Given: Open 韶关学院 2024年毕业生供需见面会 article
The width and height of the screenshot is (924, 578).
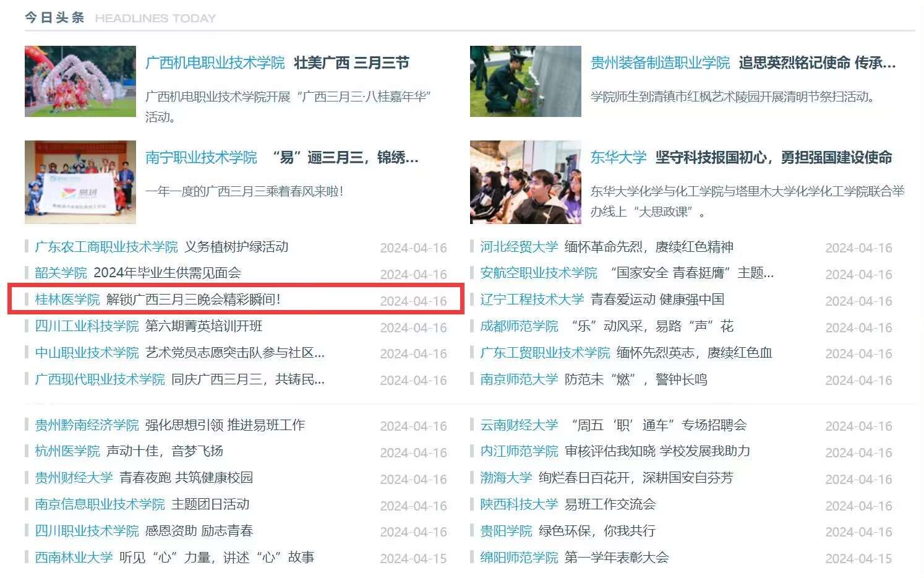Looking at the screenshot, I should point(167,273).
